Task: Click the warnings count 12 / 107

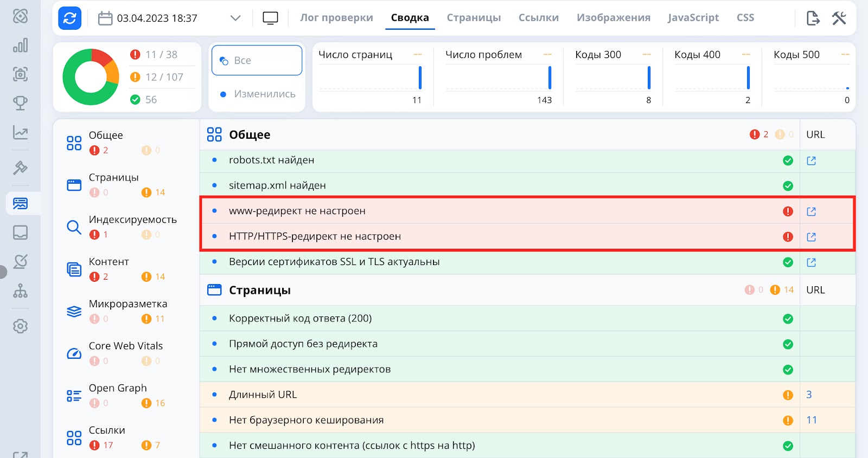Action: tap(157, 77)
